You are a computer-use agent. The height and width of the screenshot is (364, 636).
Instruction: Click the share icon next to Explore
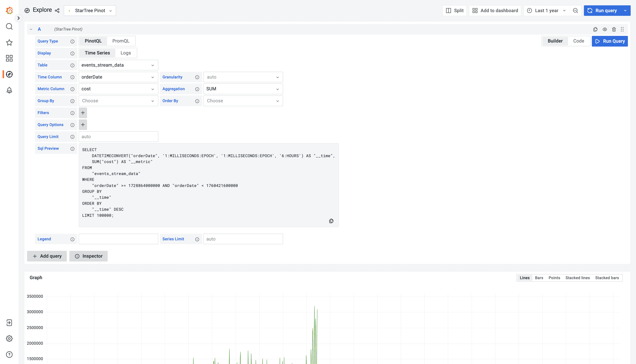(57, 10)
